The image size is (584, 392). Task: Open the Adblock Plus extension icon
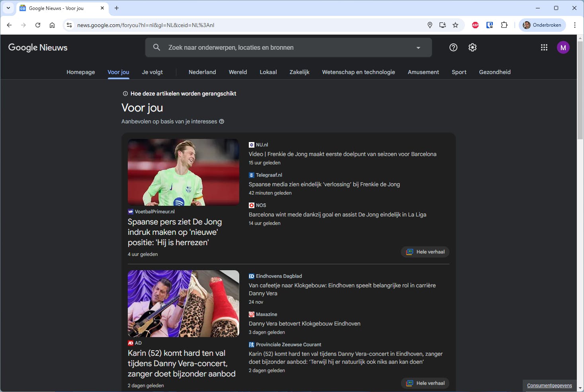click(x=475, y=25)
